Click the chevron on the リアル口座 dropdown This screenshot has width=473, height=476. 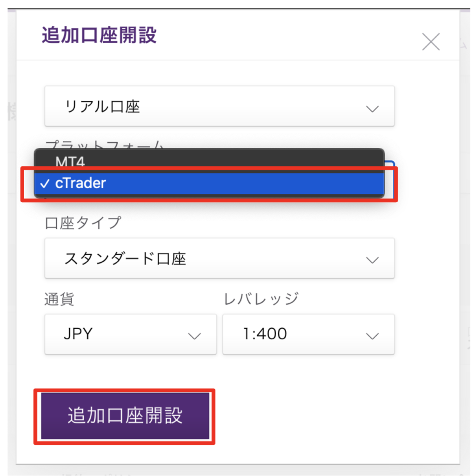pyautogui.click(x=372, y=108)
